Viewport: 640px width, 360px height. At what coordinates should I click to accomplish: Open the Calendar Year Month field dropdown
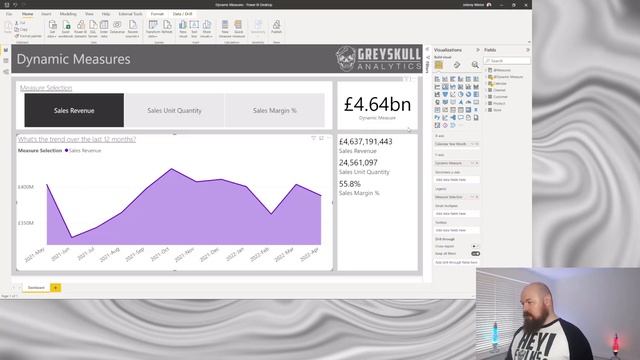[x=472, y=144]
